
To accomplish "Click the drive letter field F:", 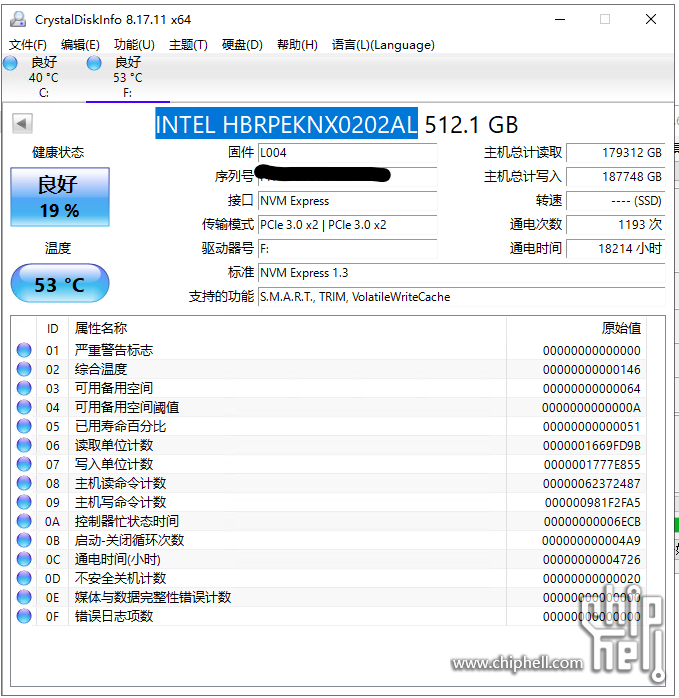I will pyautogui.click(x=348, y=249).
